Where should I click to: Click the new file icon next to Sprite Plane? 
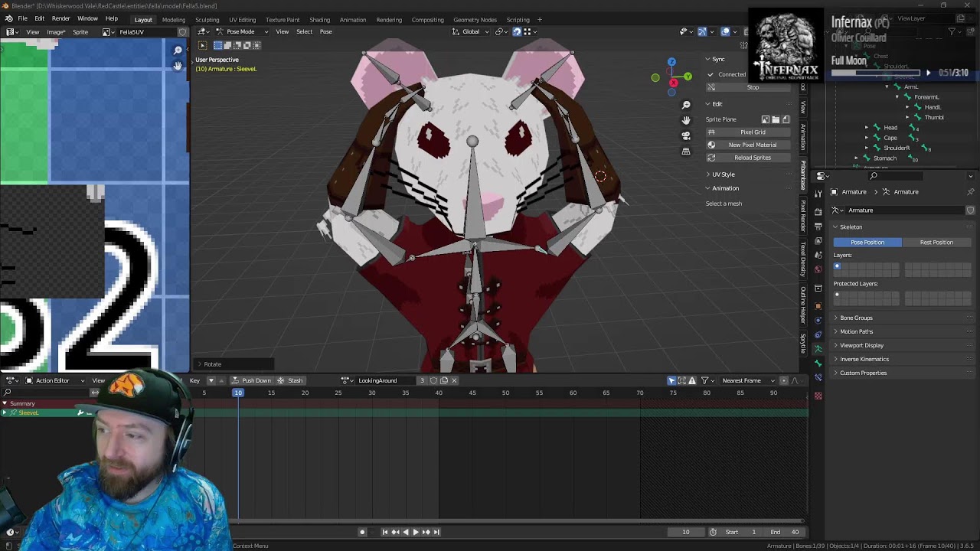(x=786, y=119)
